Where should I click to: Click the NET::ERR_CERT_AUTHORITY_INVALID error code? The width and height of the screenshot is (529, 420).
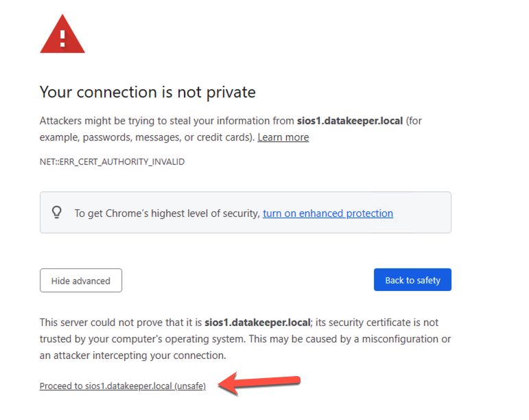click(x=112, y=162)
